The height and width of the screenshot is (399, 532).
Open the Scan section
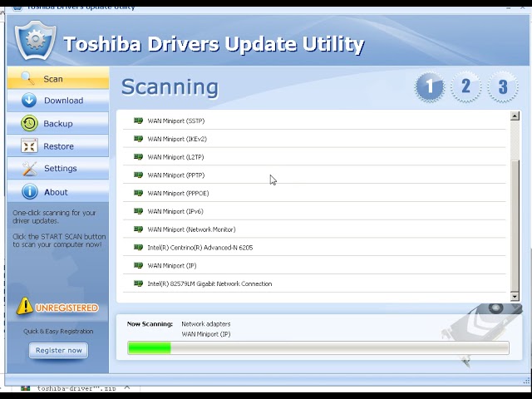[58, 78]
